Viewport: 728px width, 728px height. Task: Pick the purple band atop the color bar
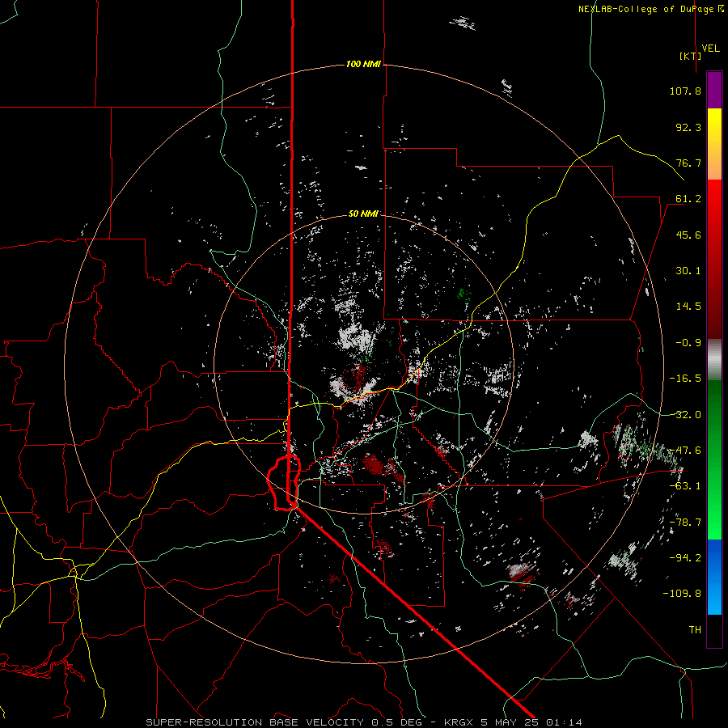coord(714,91)
